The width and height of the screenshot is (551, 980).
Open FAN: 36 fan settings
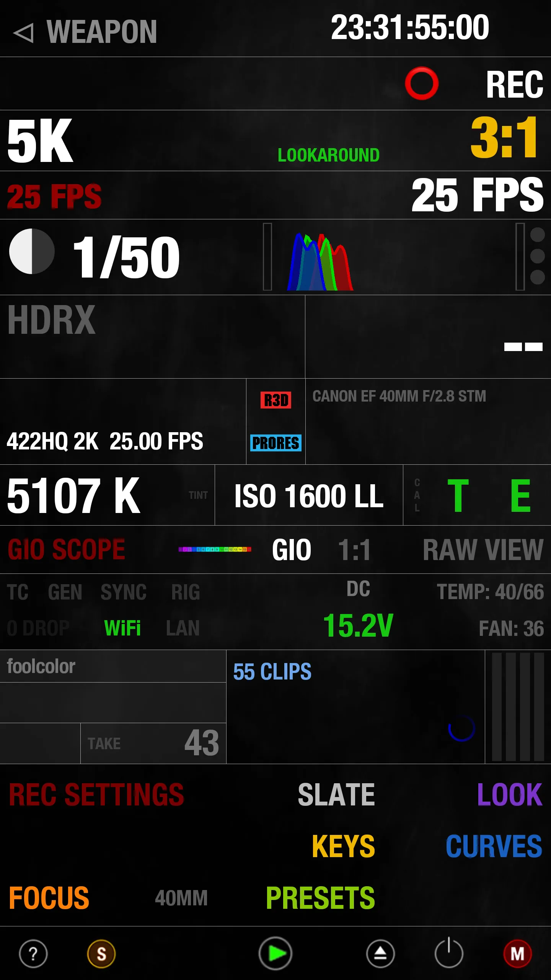(x=511, y=629)
